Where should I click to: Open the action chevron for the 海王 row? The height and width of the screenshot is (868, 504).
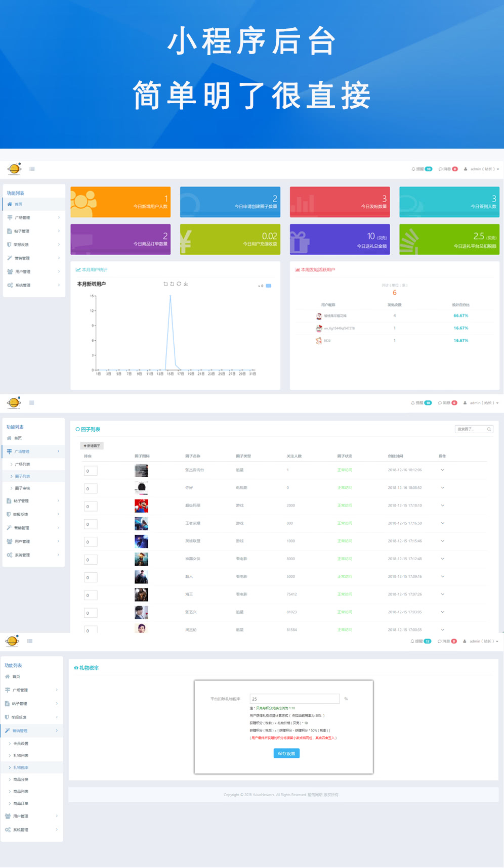pos(442,594)
